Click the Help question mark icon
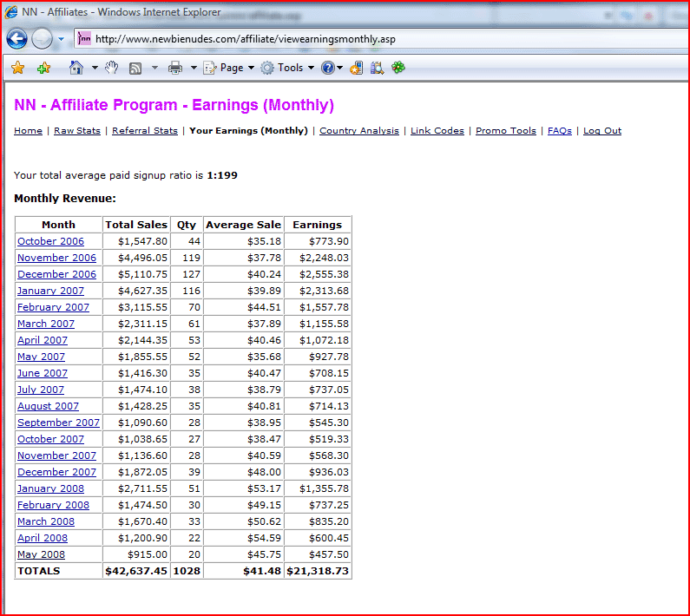 click(327, 68)
